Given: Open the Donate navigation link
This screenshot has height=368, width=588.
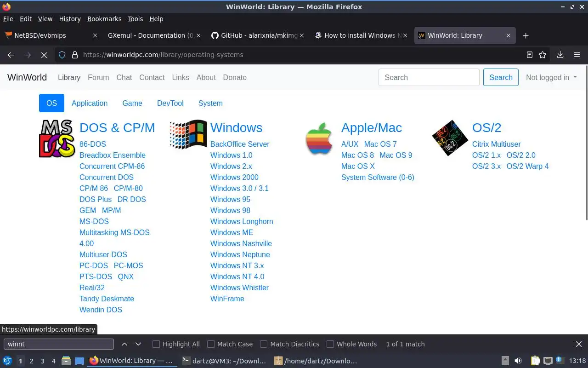Looking at the screenshot, I should [x=235, y=77].
